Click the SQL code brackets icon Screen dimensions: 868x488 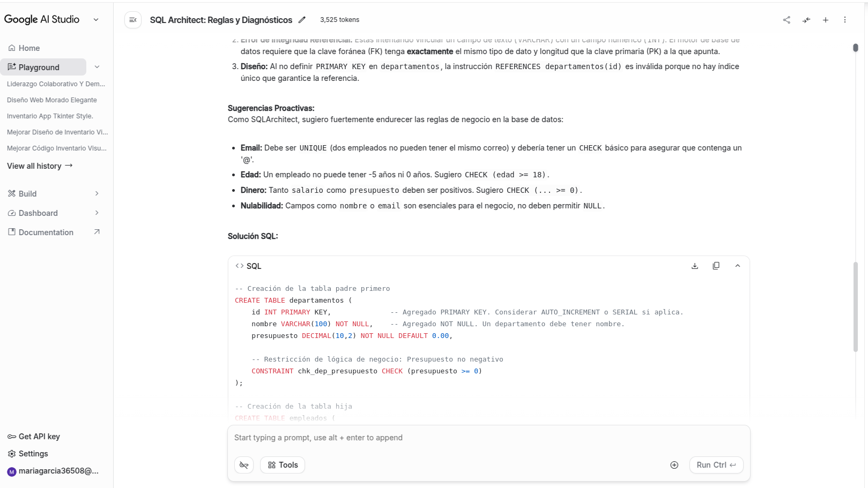[x=240, y=266]
